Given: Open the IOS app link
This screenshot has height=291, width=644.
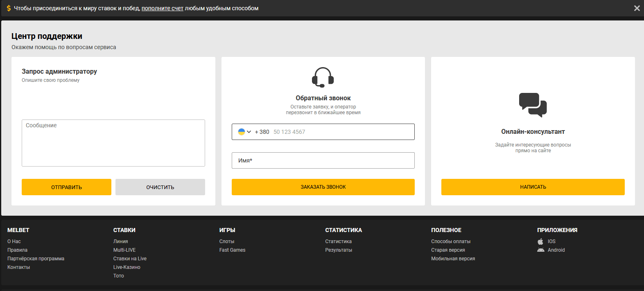Looking at the screenshot, I should click(x=551, y=241).
